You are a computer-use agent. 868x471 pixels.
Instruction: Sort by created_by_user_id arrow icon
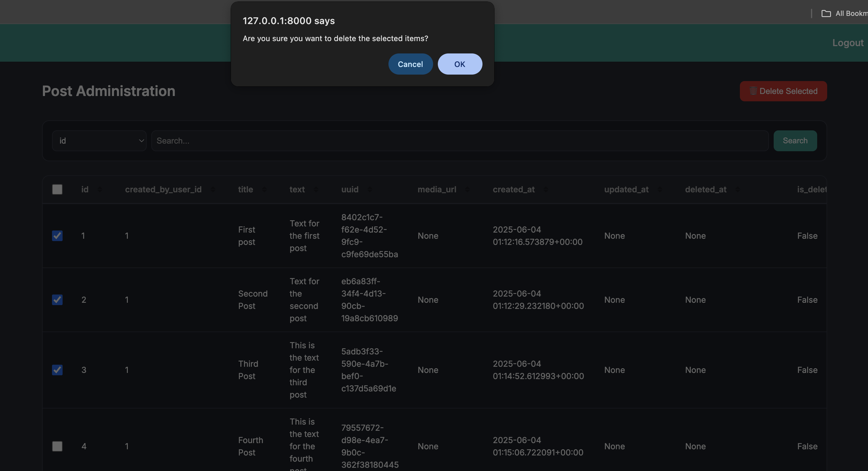click(213, 189)
